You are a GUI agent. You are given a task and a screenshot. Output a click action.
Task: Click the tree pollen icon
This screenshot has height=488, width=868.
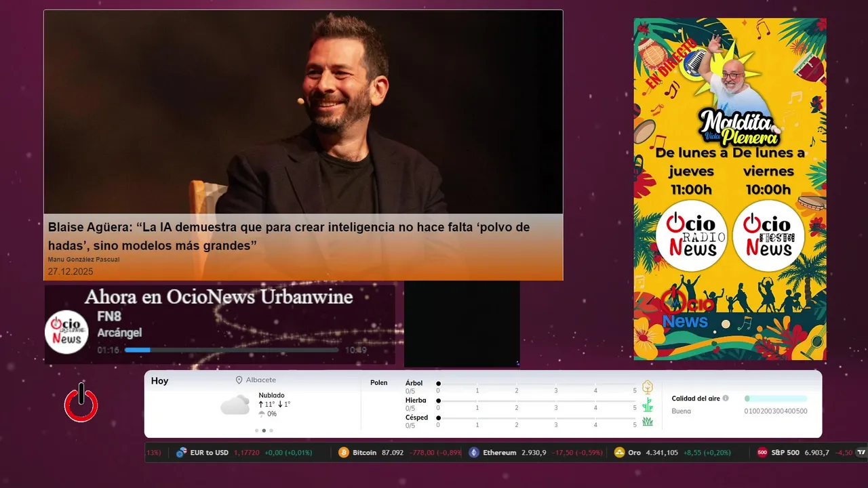[x=648, y=387]
